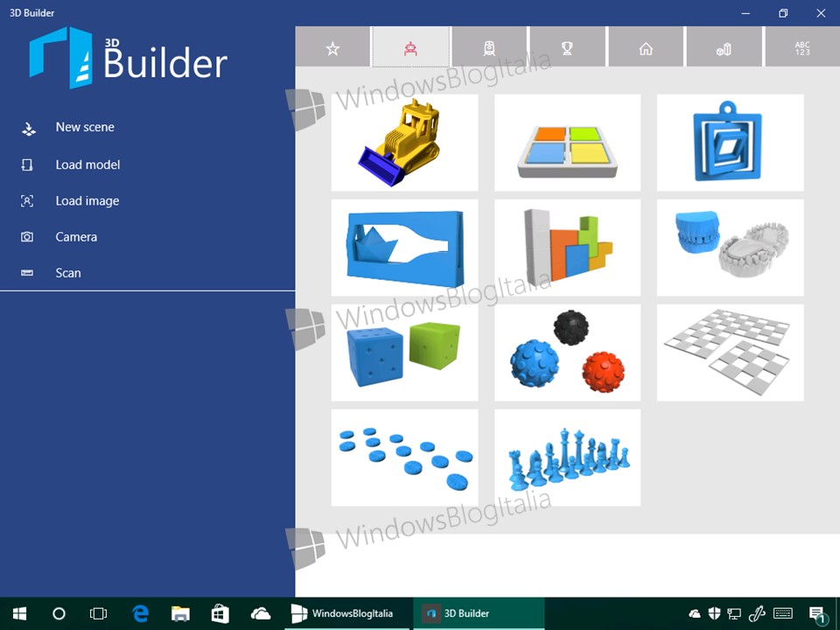This screenshot has width=840, height=630.
Task: Launch Microsoft Edge from taskbar
Action: [140, 613]
